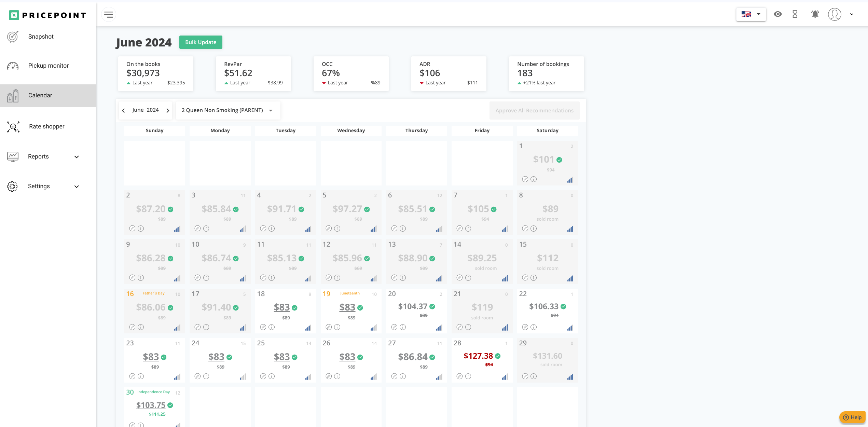Click the next month arrow beside June 2024
868x427 pixels.
pos(168,110)
